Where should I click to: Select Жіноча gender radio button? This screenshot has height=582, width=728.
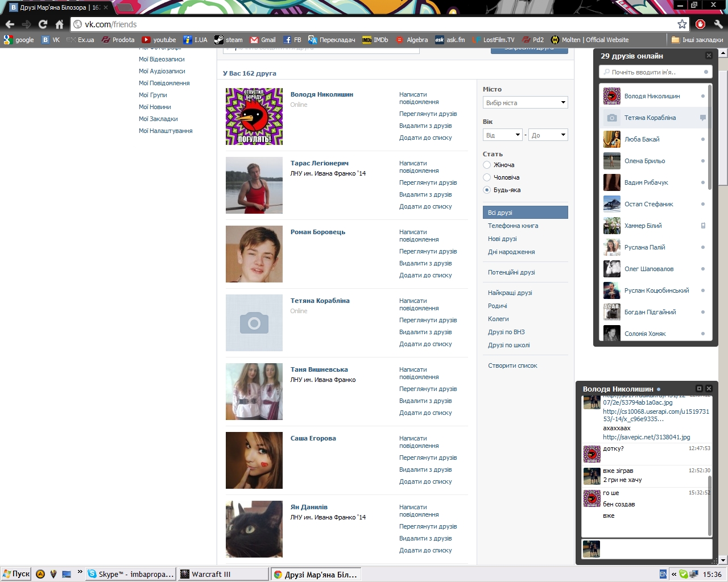(x=487, y=165)
